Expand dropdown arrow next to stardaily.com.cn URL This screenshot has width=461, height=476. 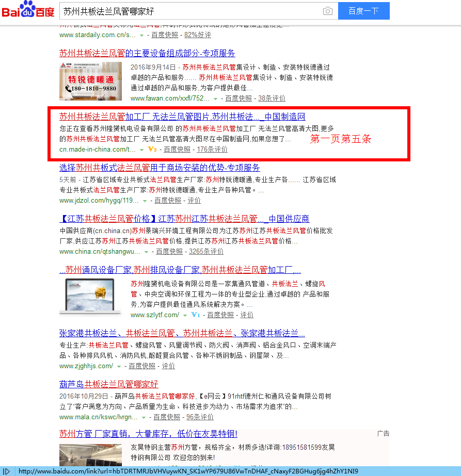click(x=141, y=36)
